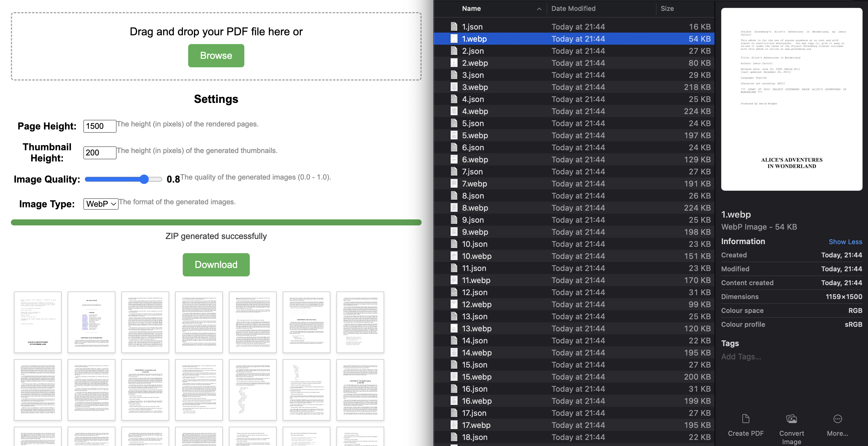Click the document icon beside 2.webp
The height and width of the screenshot is (446, 868).
[x=454, y=63]
